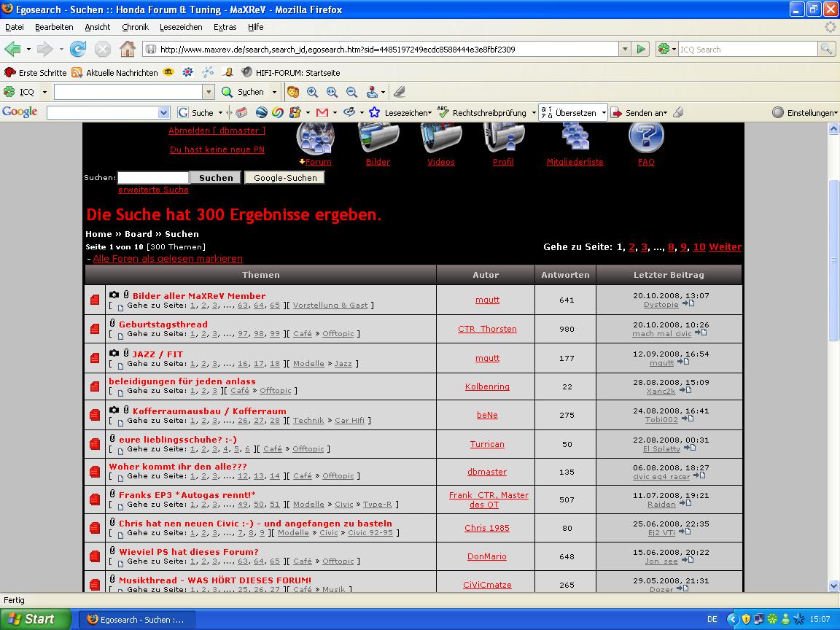
Task: Open the ICQ search field dropdown
Action: [209, 92]
